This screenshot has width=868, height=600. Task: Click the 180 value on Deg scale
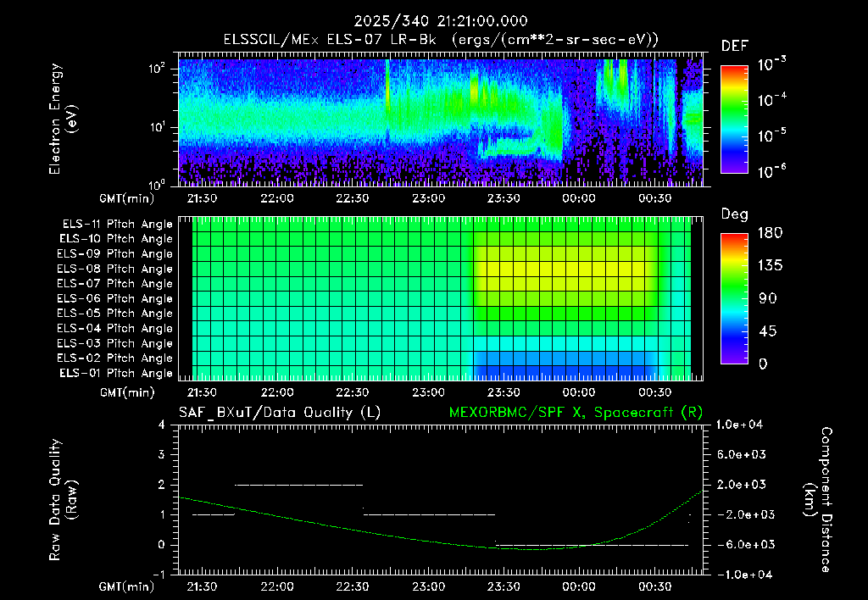770,233
